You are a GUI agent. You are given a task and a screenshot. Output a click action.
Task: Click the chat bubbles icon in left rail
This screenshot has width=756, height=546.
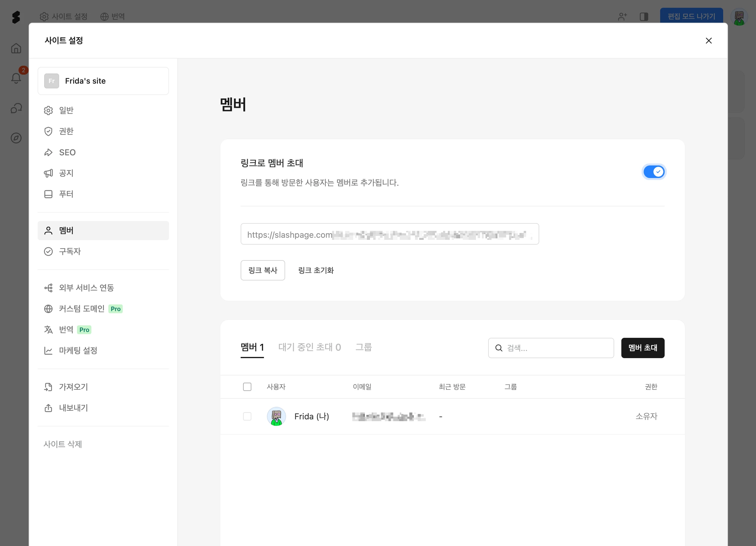coord(16,108)
